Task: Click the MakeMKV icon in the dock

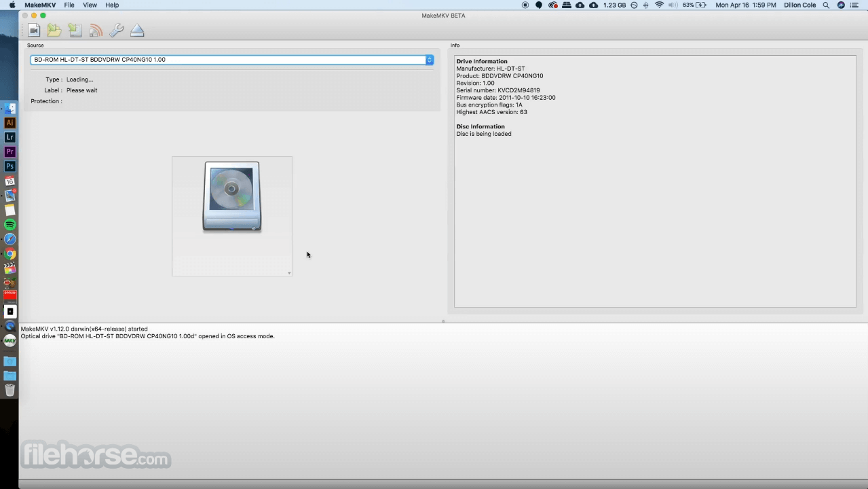Action: click(10, 341)
